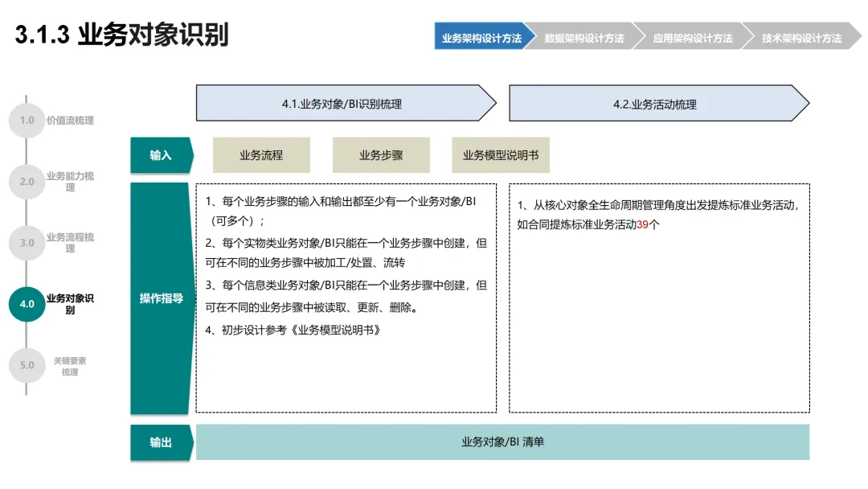Click the 4.1.业务对象/BI识别梳理 arrow box
Screen dimensions: 868x489
point(346,103)
